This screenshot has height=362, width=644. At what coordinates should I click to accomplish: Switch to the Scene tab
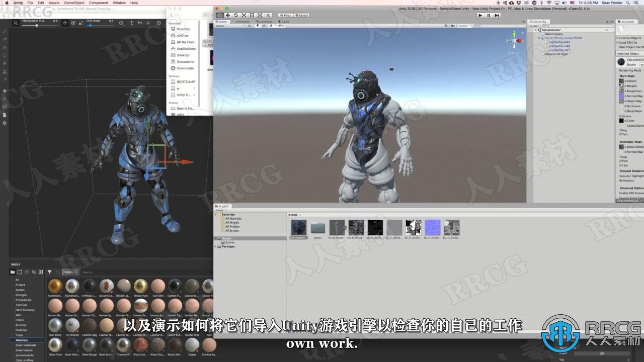click(x=222, y=22)
